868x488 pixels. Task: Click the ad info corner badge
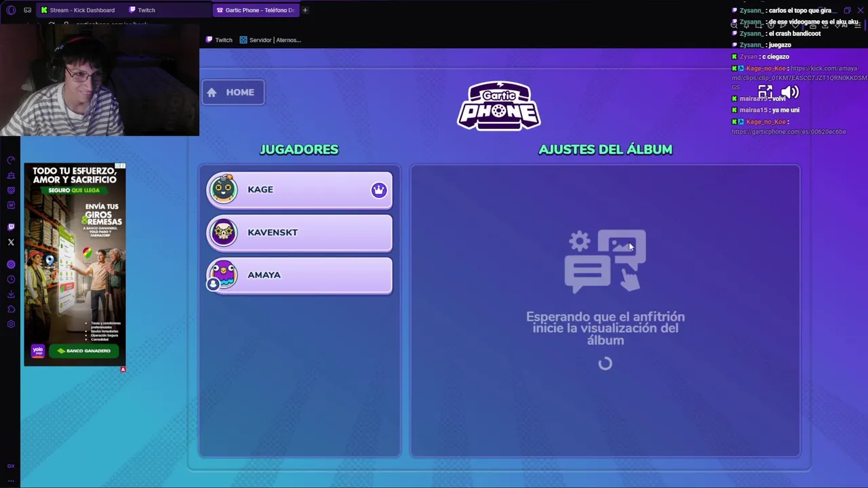(x=120, y=166)
